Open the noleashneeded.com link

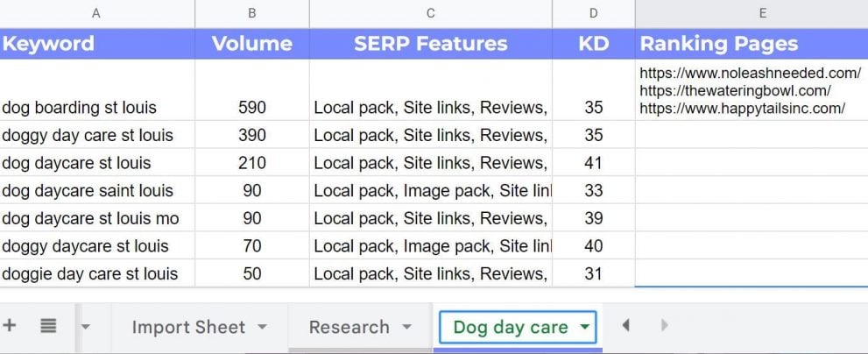750,73
